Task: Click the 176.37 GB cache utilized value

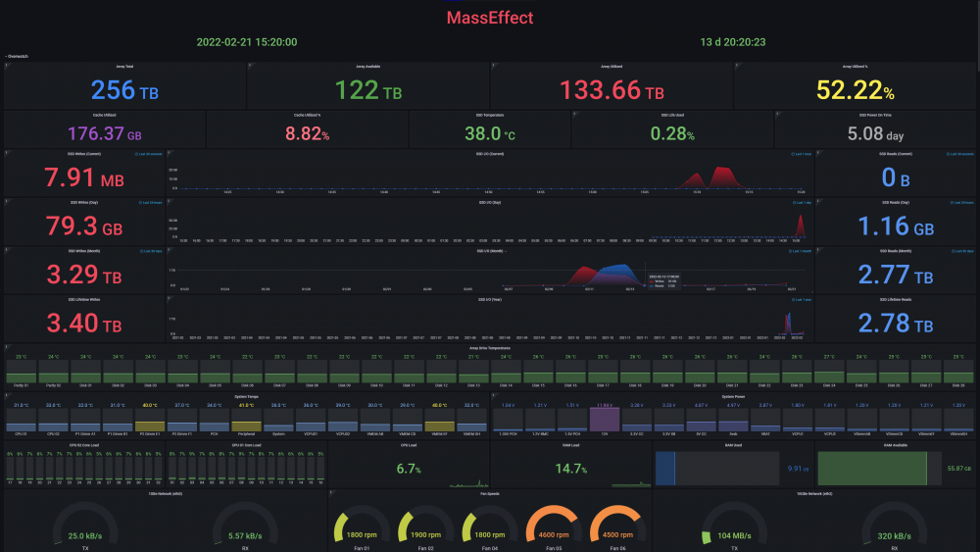Action: (x=105, y=133)
